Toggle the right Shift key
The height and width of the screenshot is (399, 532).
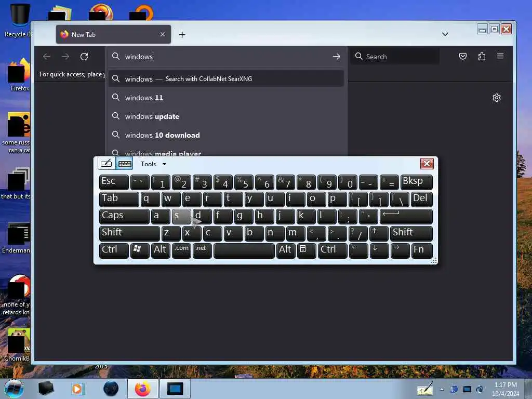click(x=411, y=233)
